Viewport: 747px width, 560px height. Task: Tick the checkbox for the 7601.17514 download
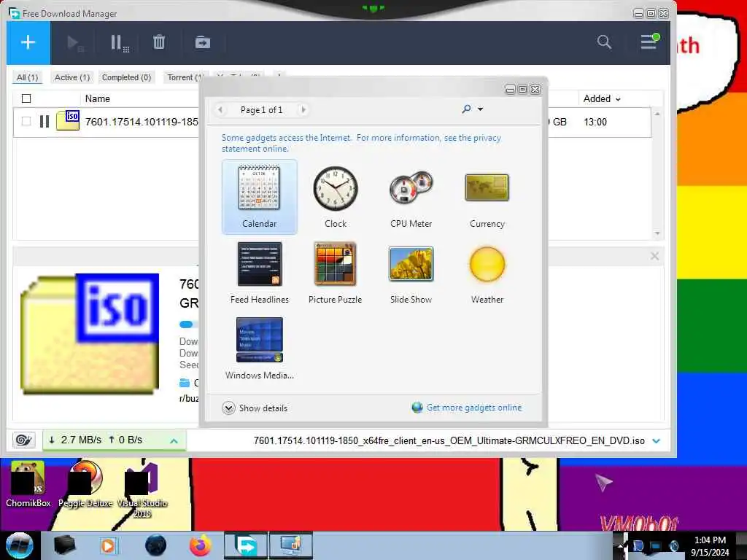[26, 122]
